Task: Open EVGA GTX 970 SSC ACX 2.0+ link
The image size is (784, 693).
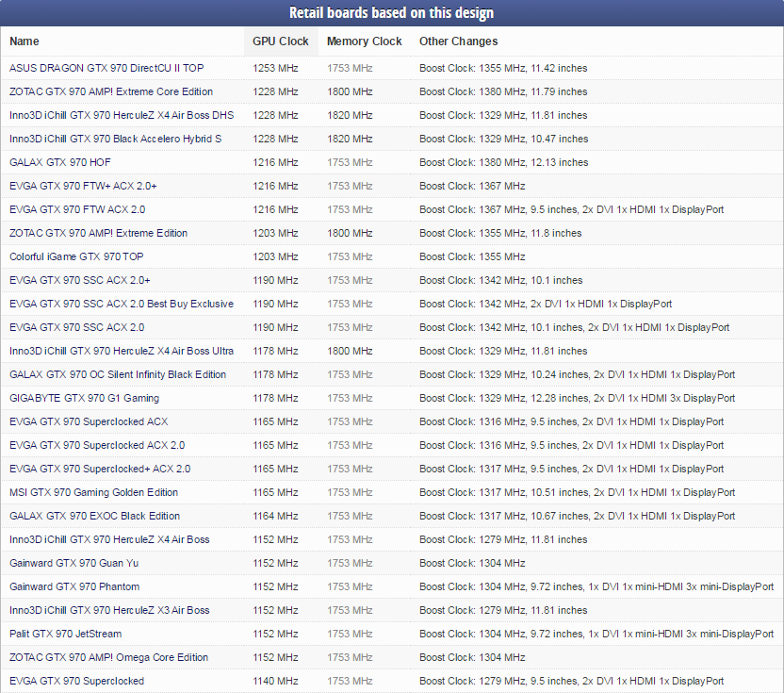Action: [x=80, y=280]
